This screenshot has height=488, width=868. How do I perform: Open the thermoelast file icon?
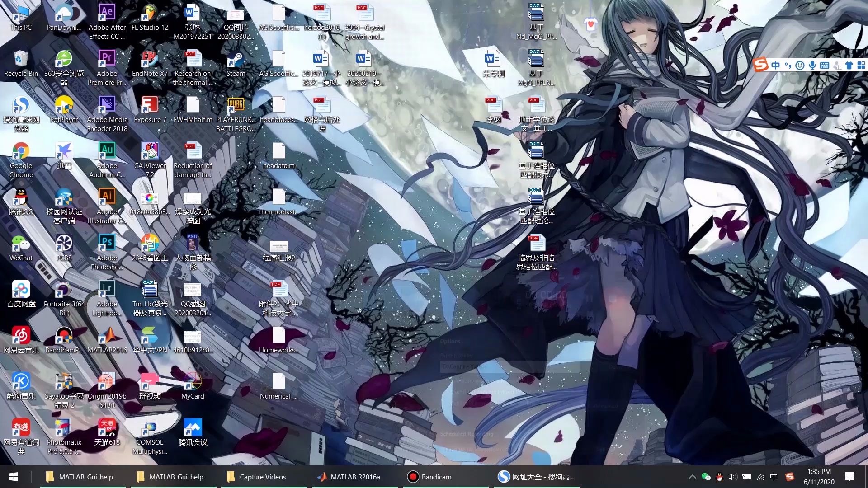278,202
